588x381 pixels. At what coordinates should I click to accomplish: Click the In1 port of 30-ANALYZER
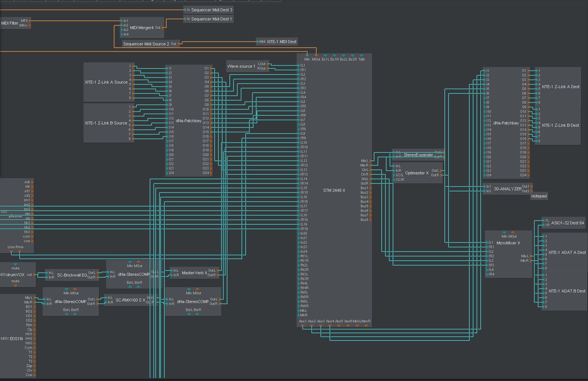484,187
